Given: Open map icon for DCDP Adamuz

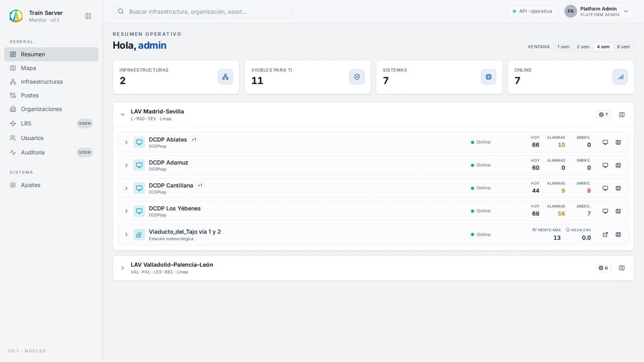Looking at the screenshot, I should tap(618, 165).
